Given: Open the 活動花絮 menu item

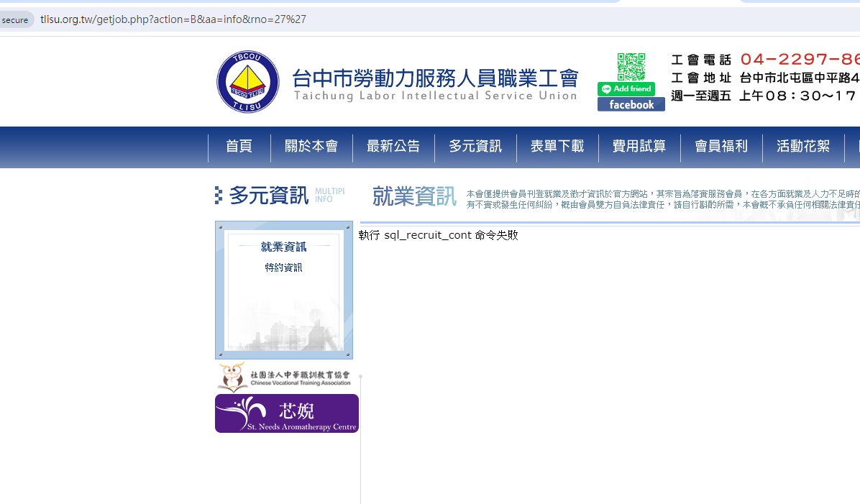Looking at the screenshot, I should (x=803, y=147).
